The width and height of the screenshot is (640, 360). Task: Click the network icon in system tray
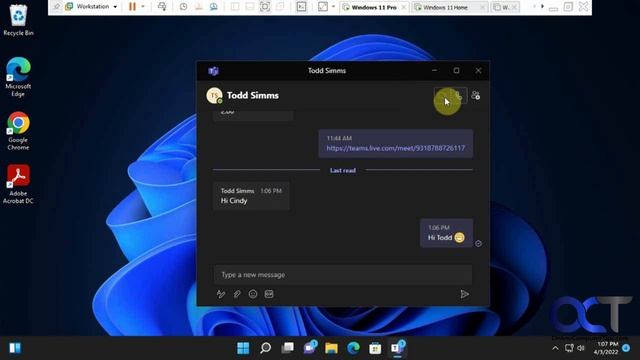[569, 348]
